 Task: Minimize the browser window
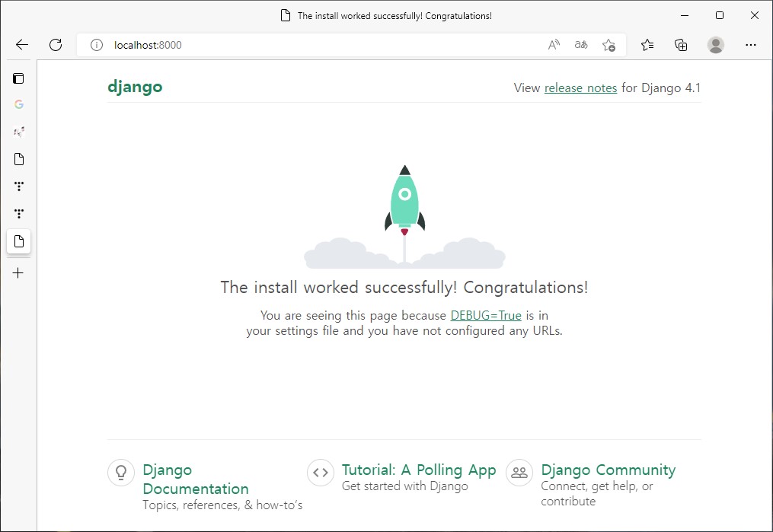point(685,15)
